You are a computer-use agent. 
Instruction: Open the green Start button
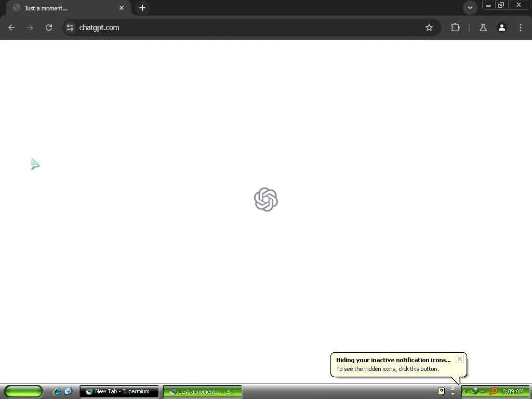pos(23,392)
